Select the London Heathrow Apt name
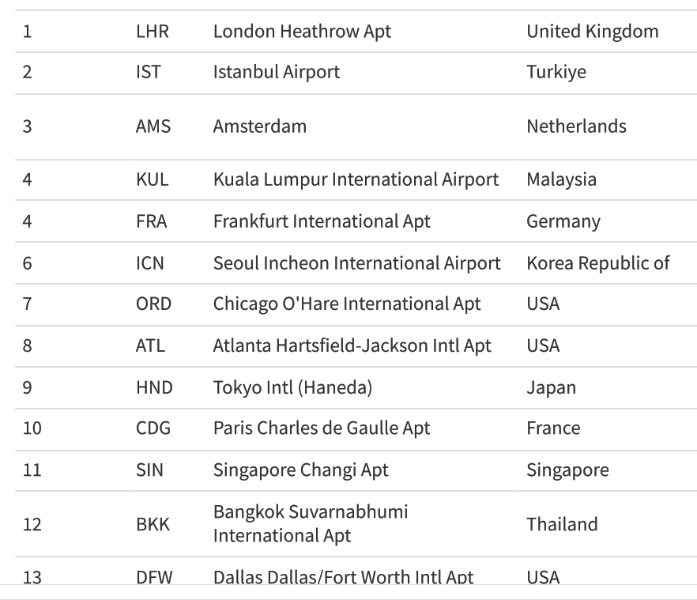The image size is (697, 600). tap(302, 31)
